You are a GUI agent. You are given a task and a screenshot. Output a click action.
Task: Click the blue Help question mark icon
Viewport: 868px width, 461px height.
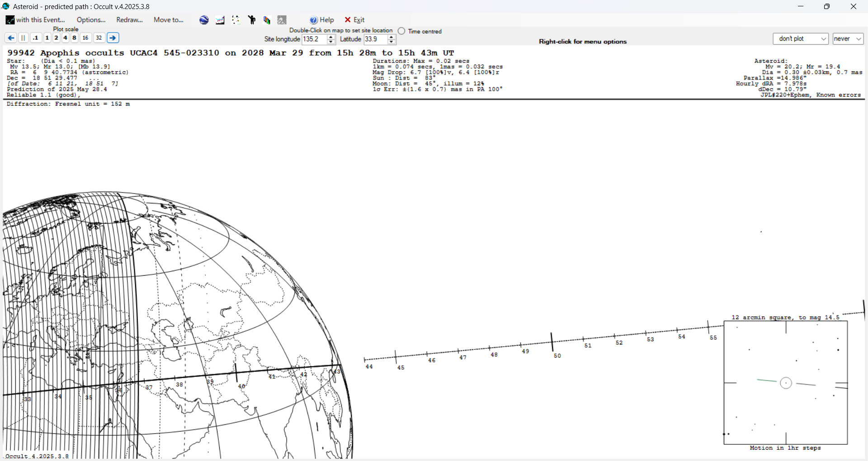pos(314,20)
